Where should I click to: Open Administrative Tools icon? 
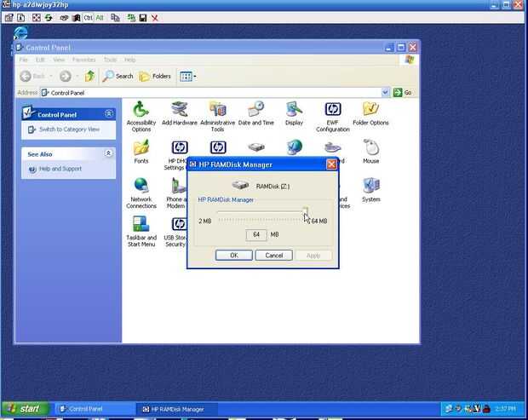[217, 117]
